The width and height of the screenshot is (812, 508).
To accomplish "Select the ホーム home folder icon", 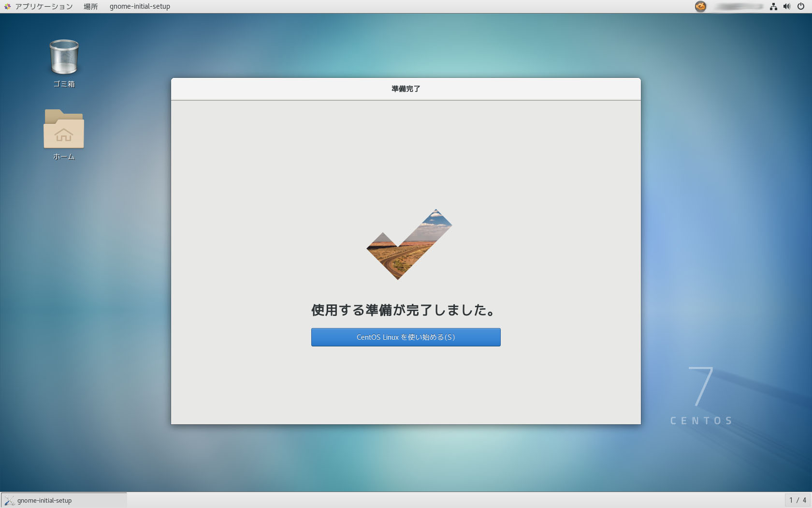I will pos(64,135).
